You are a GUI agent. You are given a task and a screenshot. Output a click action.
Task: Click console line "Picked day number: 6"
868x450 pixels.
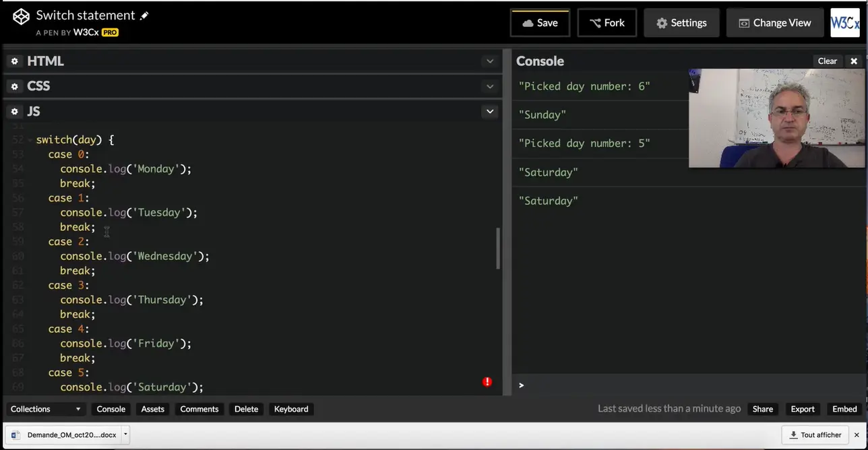pos(584,86)
